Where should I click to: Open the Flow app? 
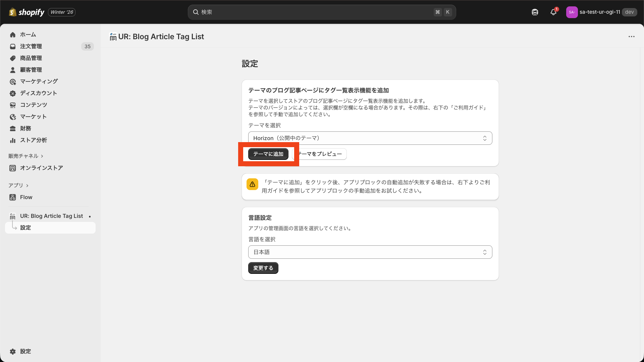[26, 197]
